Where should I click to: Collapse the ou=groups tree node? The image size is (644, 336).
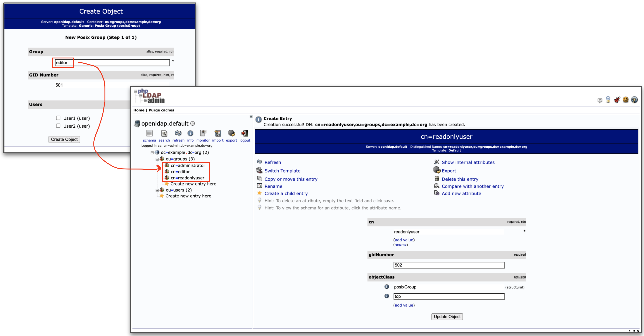click(157, 159)
